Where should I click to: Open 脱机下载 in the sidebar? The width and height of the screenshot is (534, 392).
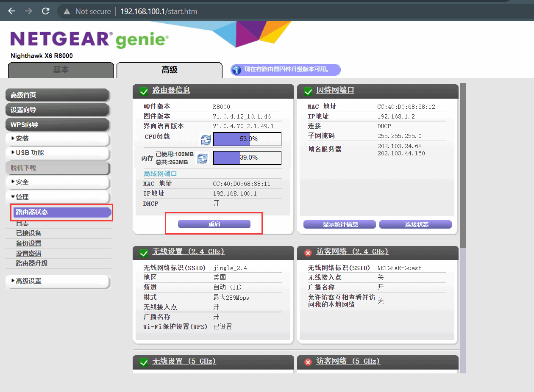58,168
